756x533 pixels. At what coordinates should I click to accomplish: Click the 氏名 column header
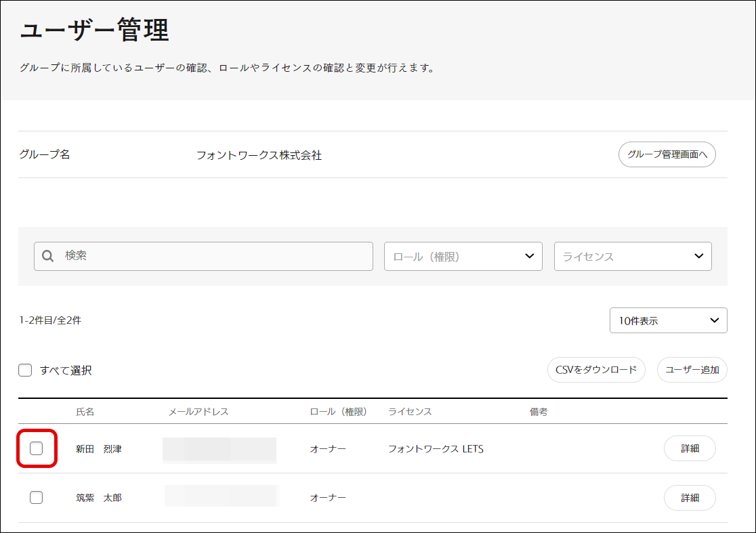coord(85,412)
